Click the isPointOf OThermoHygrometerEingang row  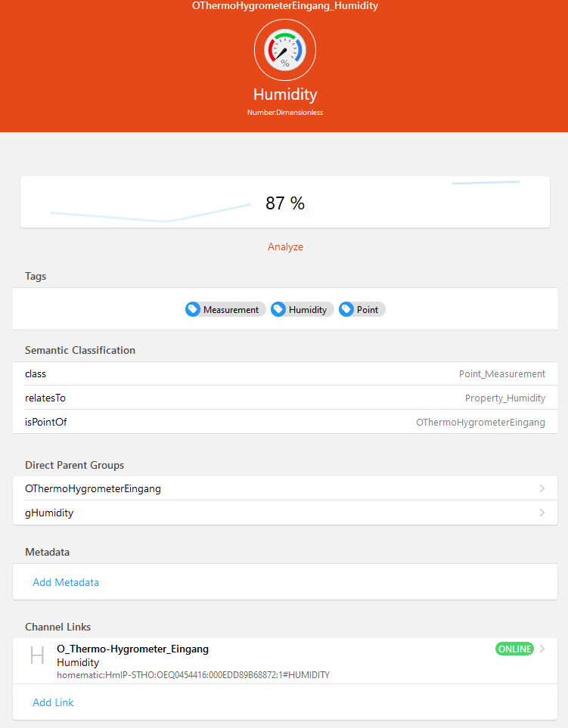point(285,422)
